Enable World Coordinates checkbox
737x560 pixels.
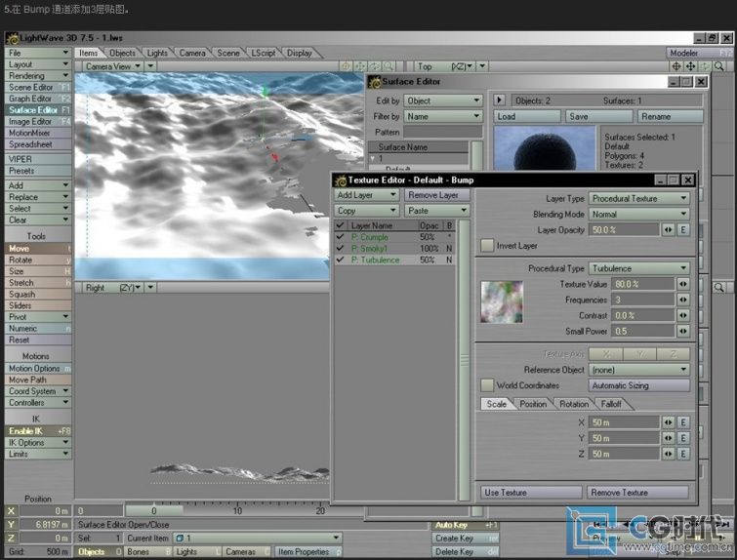[487, 385]
